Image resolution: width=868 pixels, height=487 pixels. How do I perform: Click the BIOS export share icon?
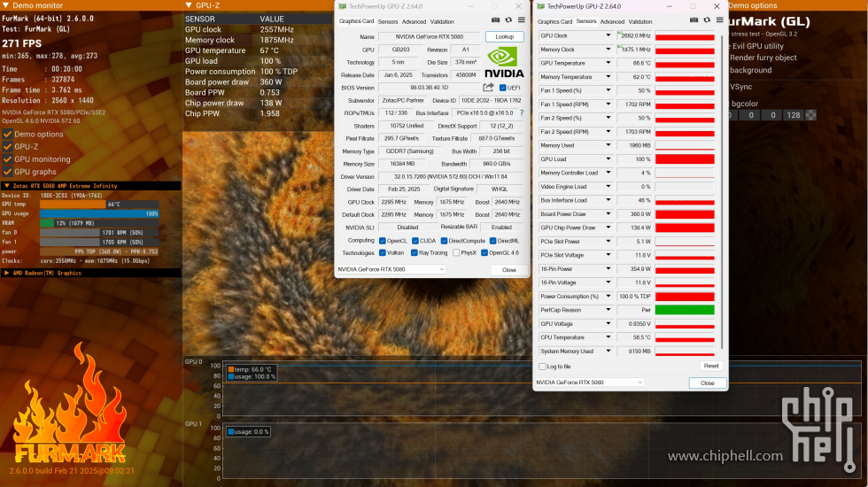[x=488, y=88]
